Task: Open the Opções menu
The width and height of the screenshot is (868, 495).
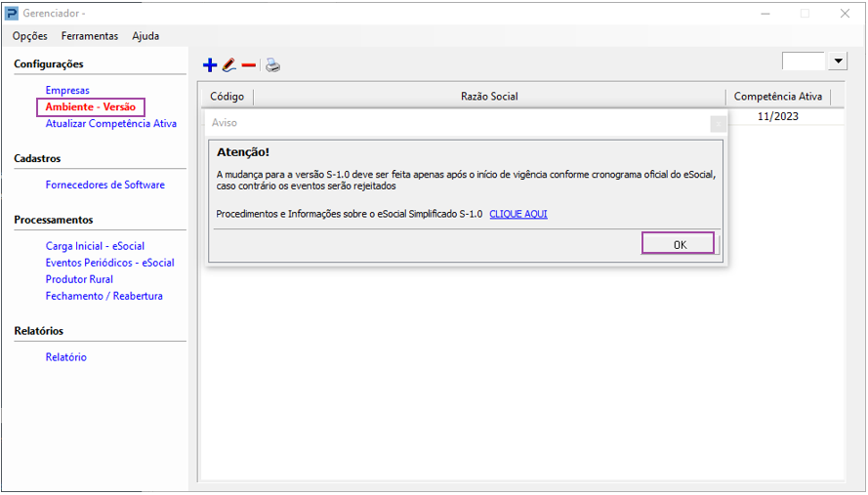Action: [x=30, y=36]
